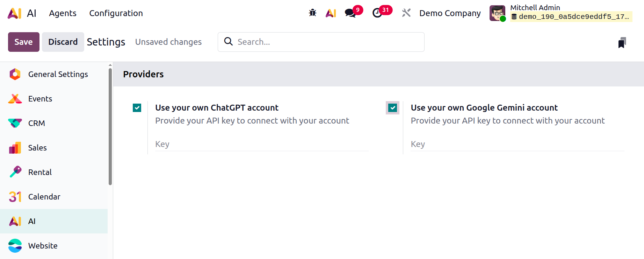Select General Settings tab in sidebar
Viewport: 644px width, 259px height.
[58, 74]
